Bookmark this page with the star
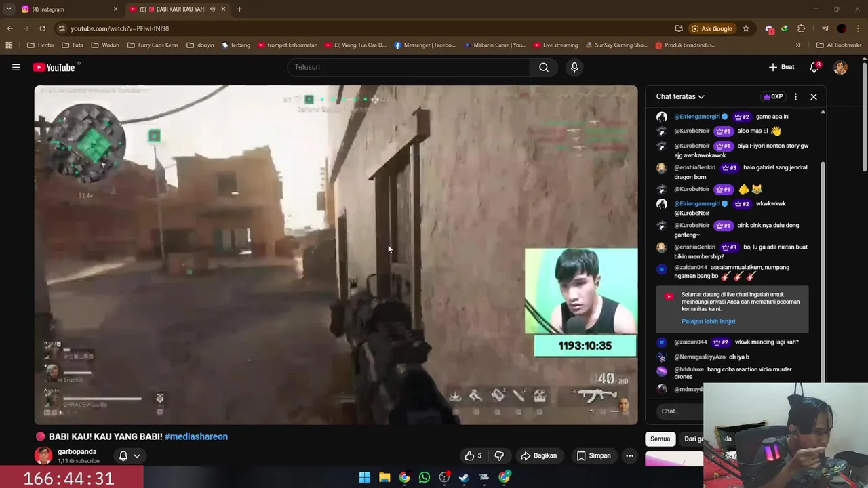Image resolution: width=868 pixels, height=488 pixels. click(746, 28)
